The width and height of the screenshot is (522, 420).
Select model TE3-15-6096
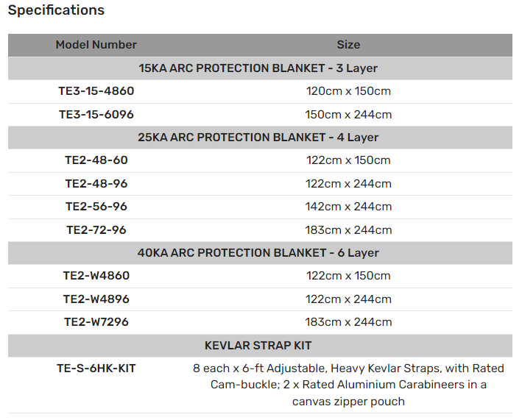[96, 115]
